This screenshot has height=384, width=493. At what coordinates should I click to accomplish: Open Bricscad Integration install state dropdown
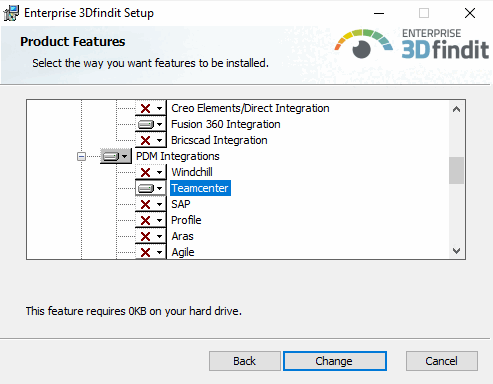(151, 140)
